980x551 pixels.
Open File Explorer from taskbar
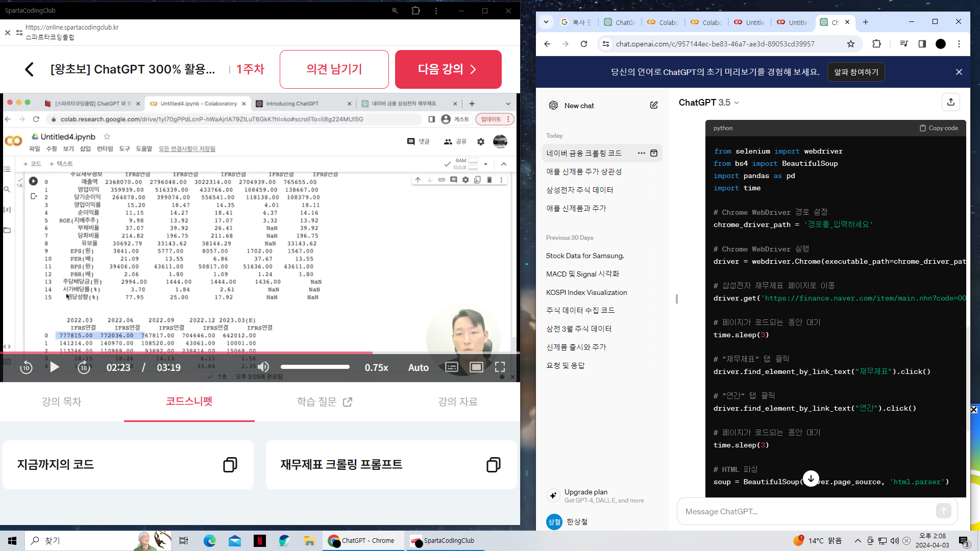pos(309,541)
